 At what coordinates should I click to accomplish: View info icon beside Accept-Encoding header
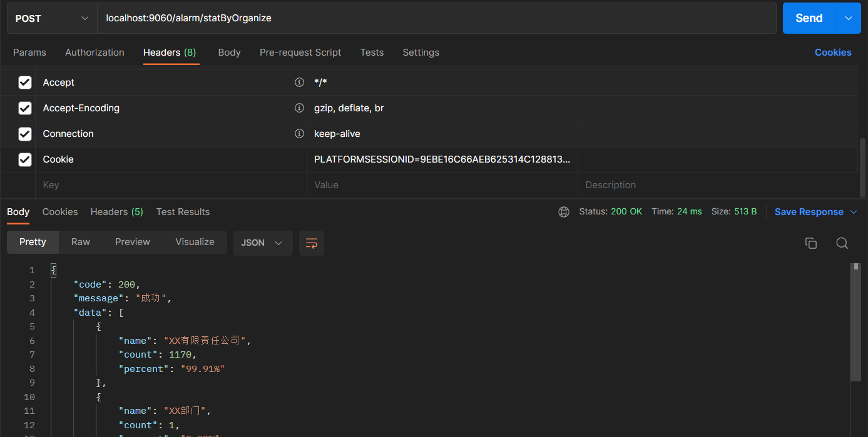tap(299, 108)
